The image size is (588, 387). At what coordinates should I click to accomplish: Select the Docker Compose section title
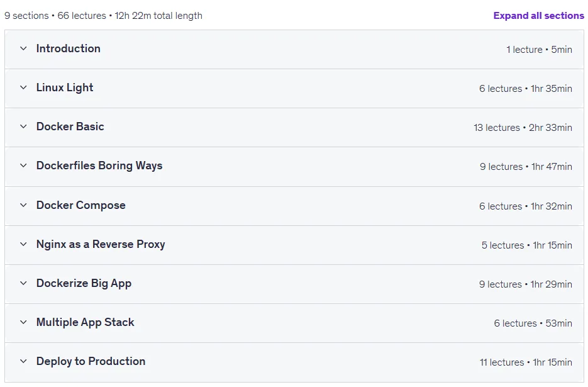point(81,205)
